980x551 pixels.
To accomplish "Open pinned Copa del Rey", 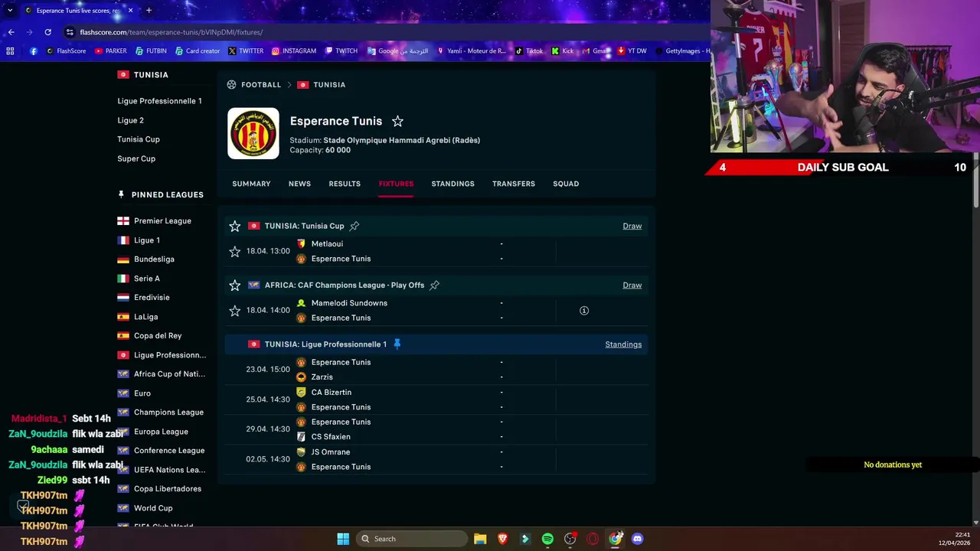I will [158, 336].
